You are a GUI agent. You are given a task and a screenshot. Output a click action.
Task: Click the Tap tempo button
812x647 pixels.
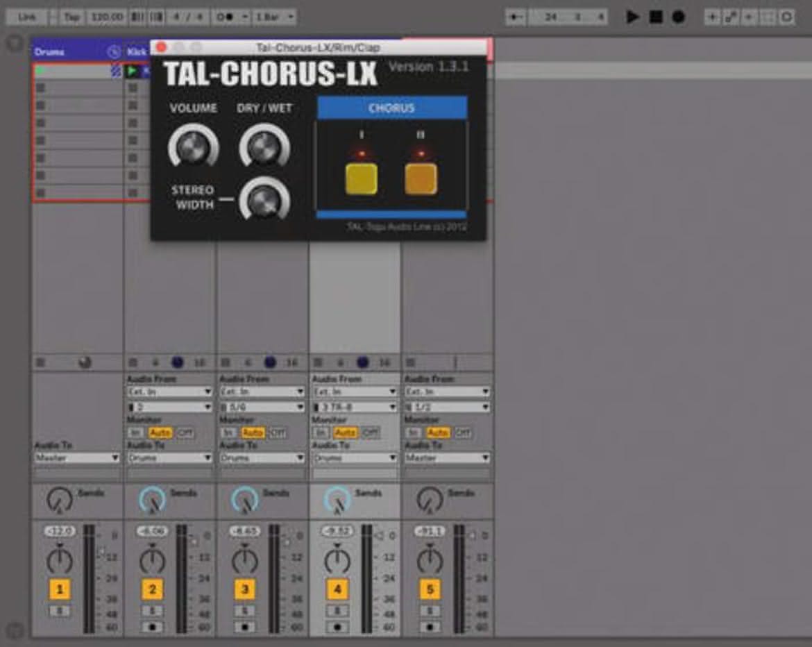point(71,17)
